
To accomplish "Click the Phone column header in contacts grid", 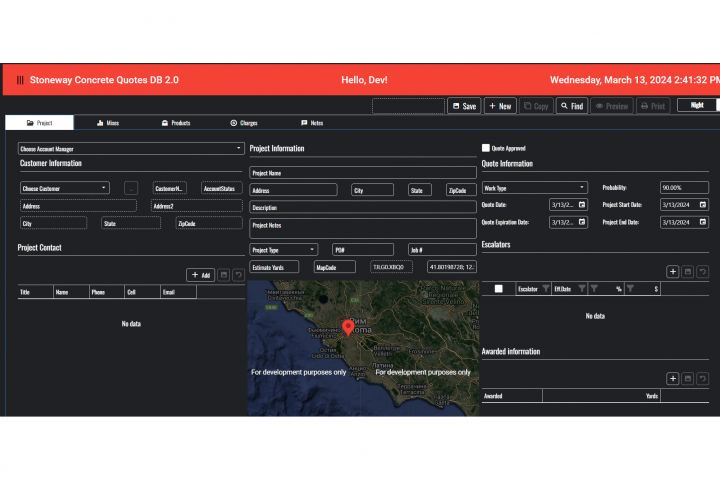I will coord(107,292).
